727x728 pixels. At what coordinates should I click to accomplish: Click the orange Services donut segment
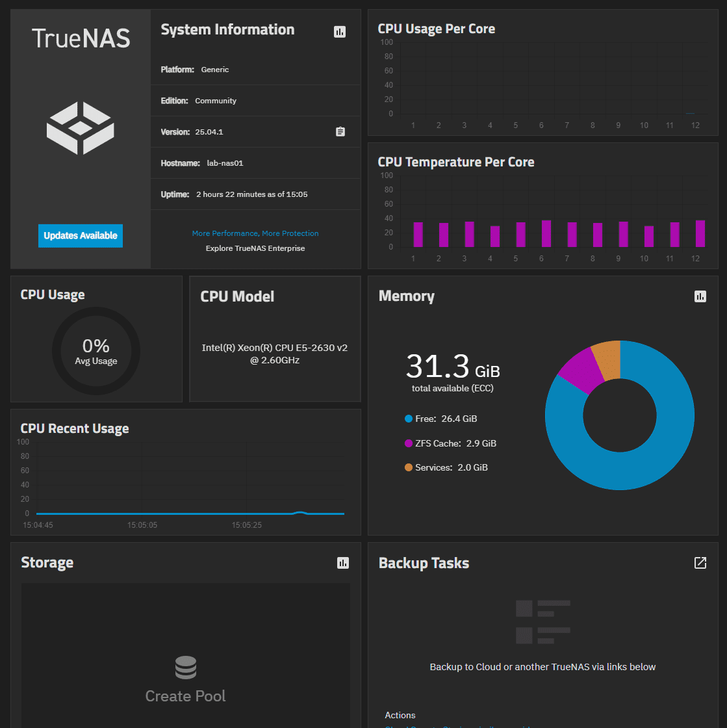tap(609, 360)
